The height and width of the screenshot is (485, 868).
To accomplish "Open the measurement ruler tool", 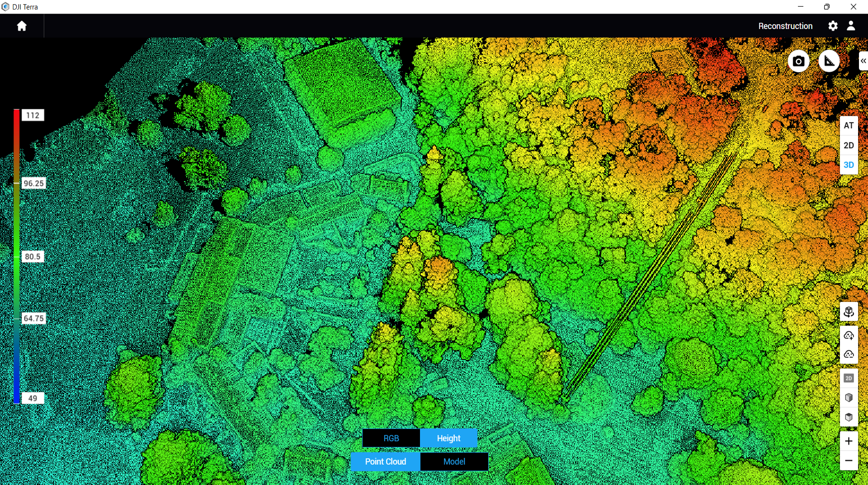I will [829, 61].
